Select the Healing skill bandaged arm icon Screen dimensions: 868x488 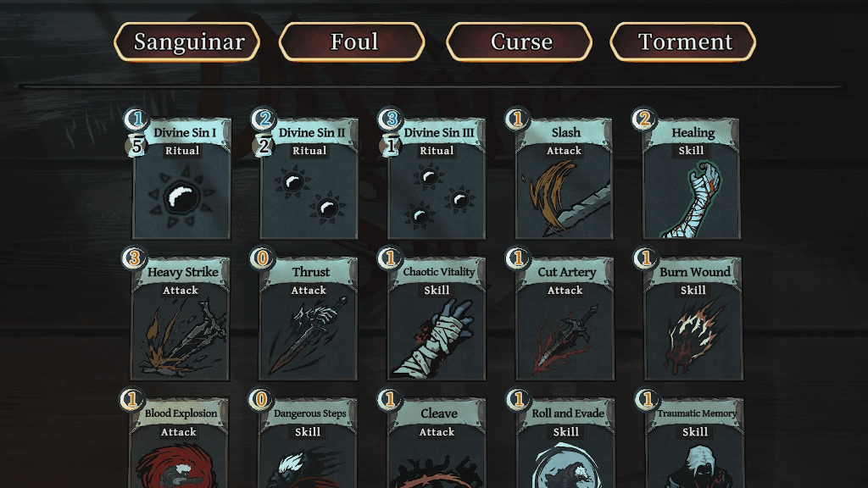coord(692,198)
